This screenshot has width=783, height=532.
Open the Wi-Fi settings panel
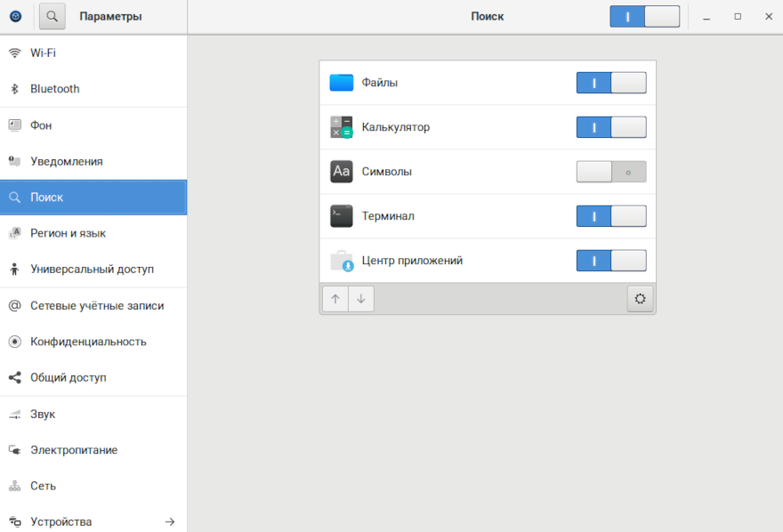pyautogui.click(x=43, y=52)
